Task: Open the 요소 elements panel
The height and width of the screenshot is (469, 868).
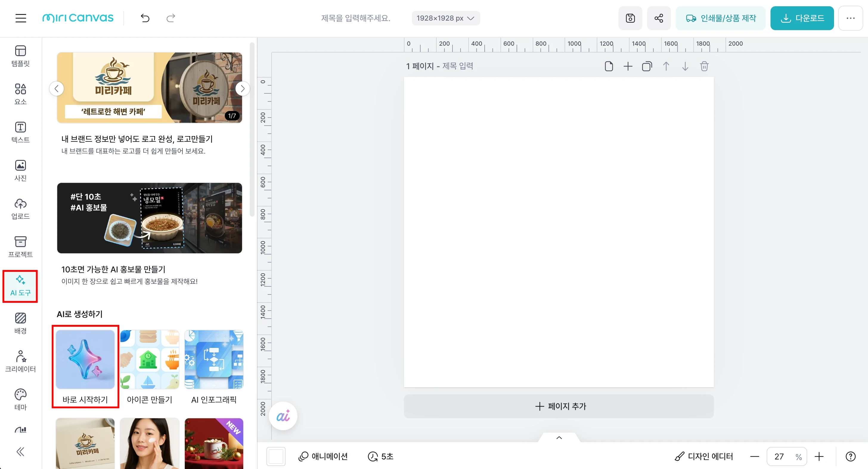Action: [21, 94]
